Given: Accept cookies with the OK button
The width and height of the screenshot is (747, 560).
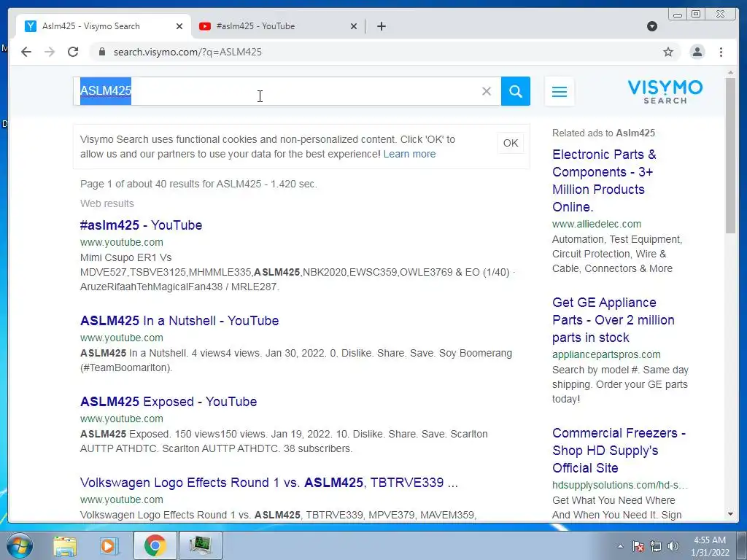Looking at the screenshot, I should [510, 143].
